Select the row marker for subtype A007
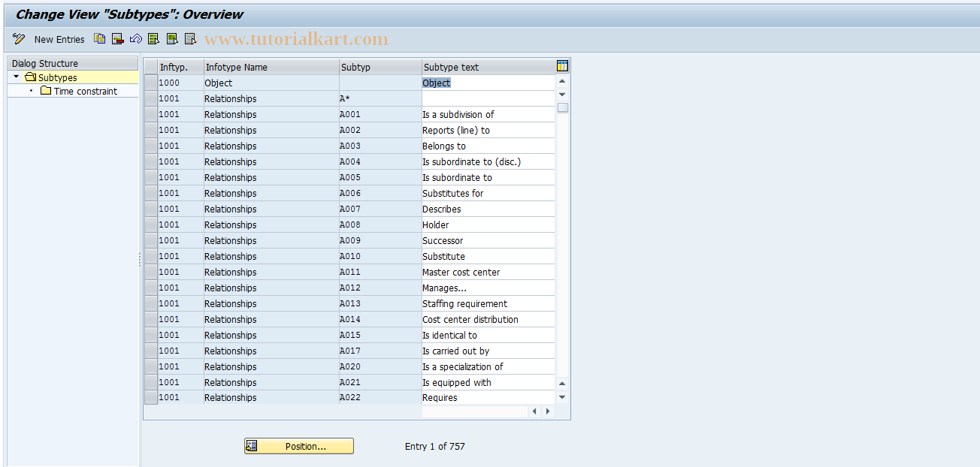This screenshot has height=467, width=980. pyautogui.click(x=151, y=209)
